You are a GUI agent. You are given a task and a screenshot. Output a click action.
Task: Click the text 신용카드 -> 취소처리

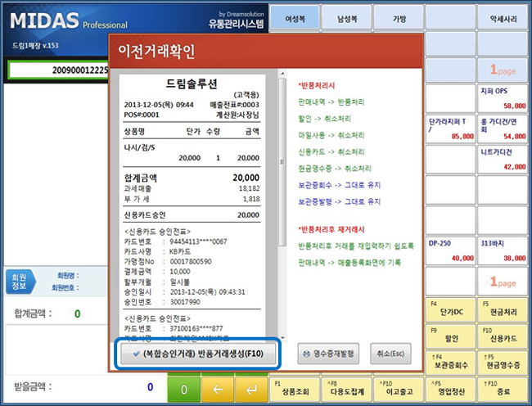click(x=331, y=152)
